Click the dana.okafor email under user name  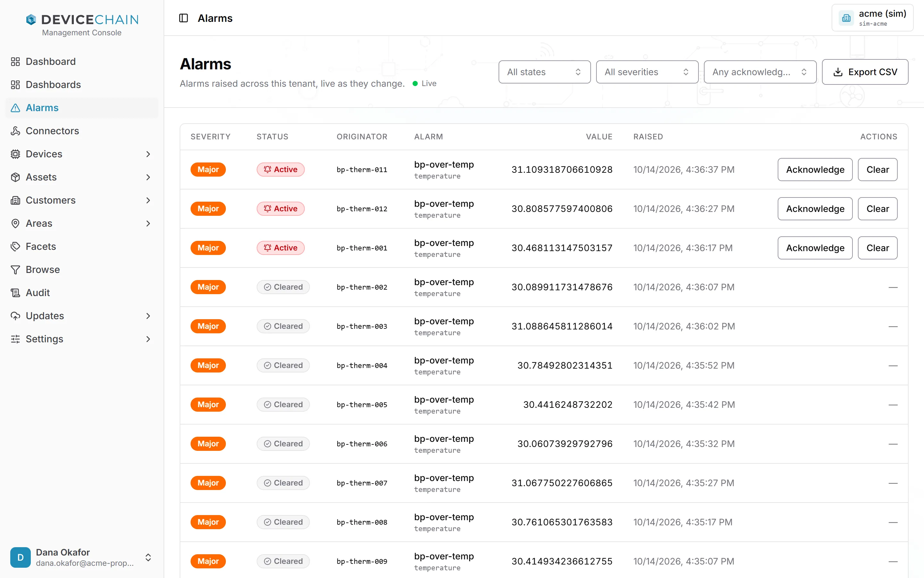[x=85, y=563]
